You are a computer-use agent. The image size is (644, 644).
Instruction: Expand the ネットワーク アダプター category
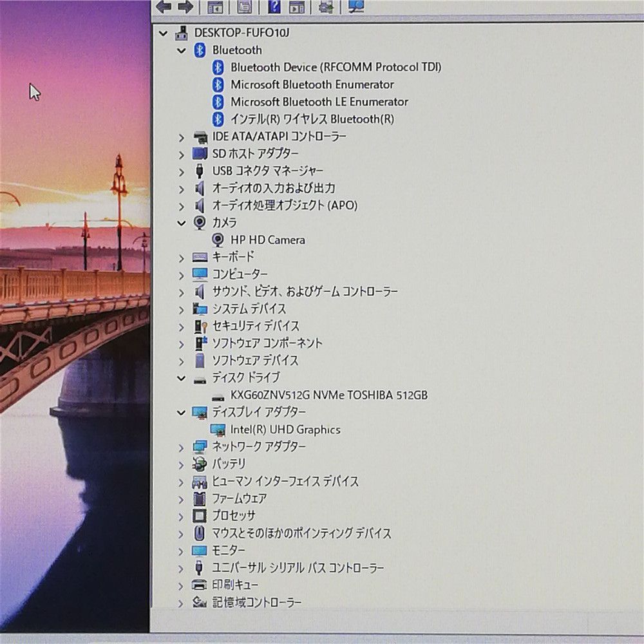click(x=182, y=446)
